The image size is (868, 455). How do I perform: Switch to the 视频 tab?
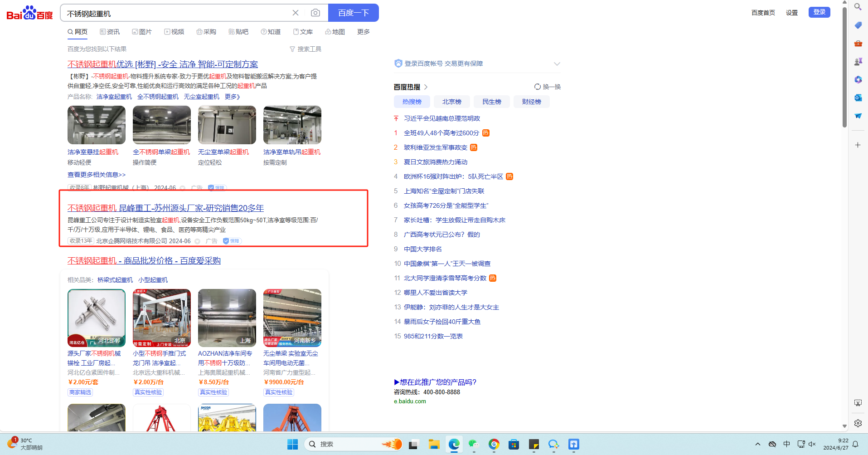[x=174, y=32]
